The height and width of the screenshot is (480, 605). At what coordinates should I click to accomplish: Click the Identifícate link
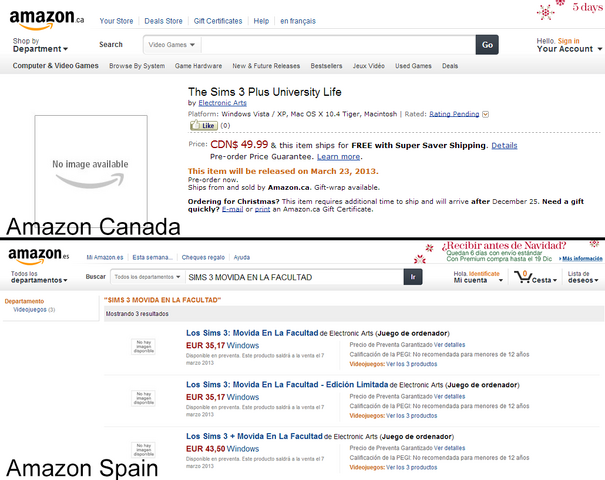tap(484, 274)
